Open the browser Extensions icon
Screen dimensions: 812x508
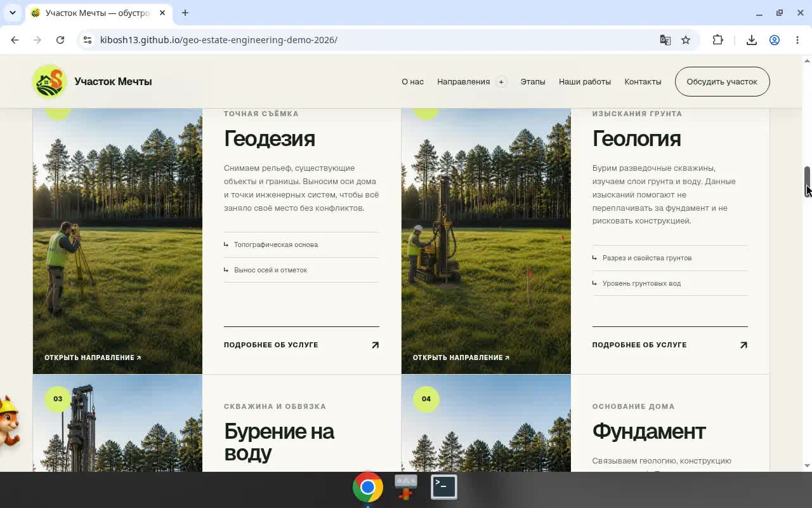coord(717,40)
